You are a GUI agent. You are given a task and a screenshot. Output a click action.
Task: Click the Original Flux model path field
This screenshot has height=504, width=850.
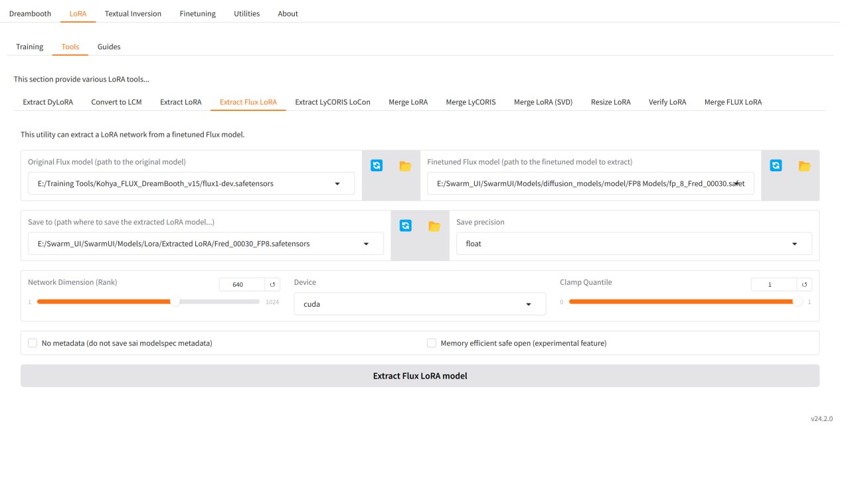click(x=191, y=184)
